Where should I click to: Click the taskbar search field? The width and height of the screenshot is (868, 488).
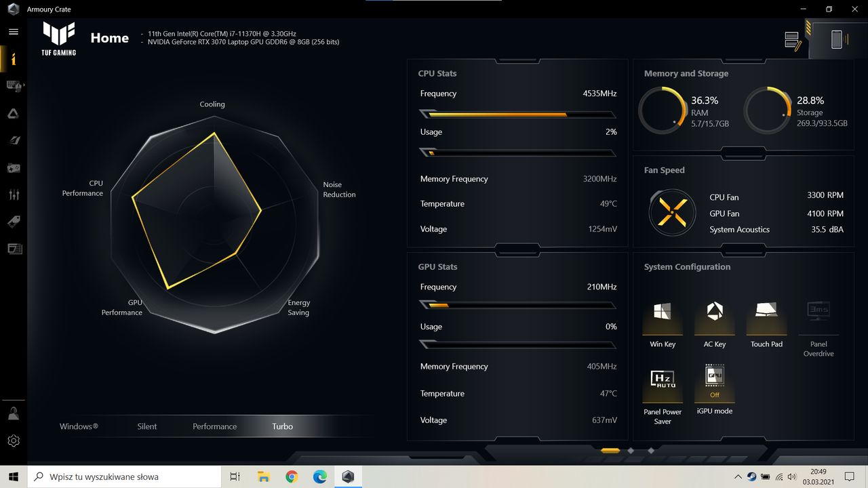[124, 476]
